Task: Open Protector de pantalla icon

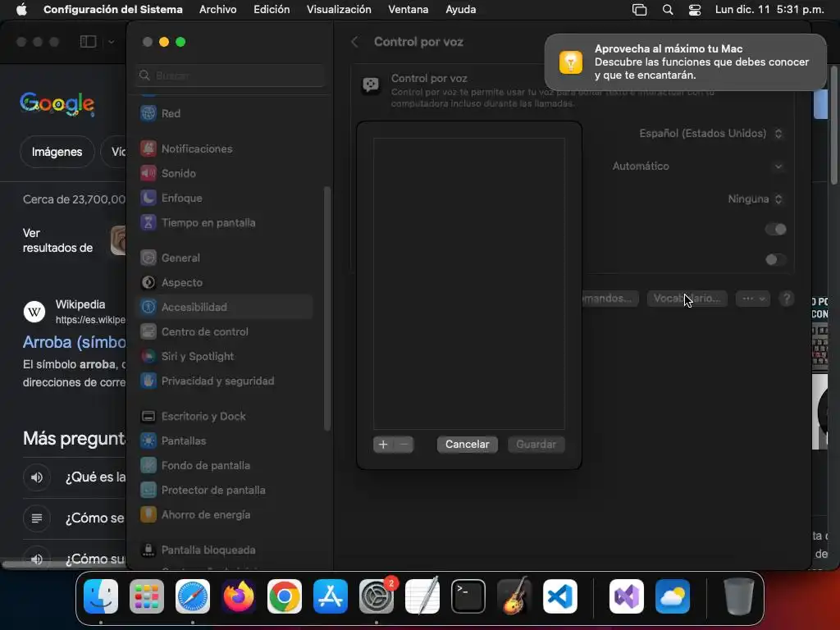Action: coord(148,491)
